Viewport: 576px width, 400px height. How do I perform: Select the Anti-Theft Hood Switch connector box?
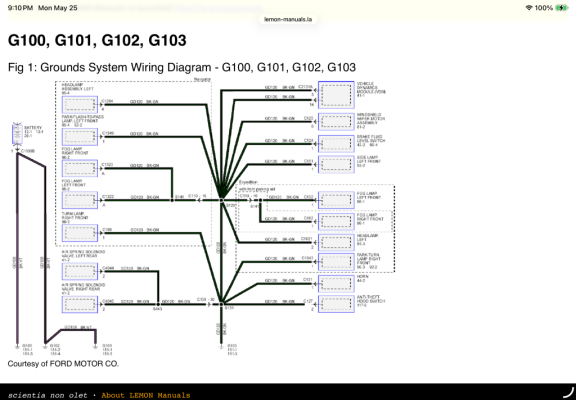click(336, 304)
